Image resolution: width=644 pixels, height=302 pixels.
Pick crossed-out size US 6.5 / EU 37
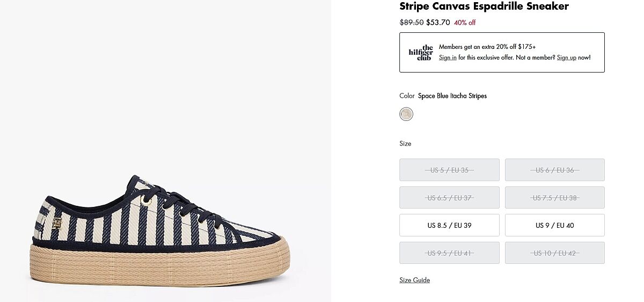(449, 198)
